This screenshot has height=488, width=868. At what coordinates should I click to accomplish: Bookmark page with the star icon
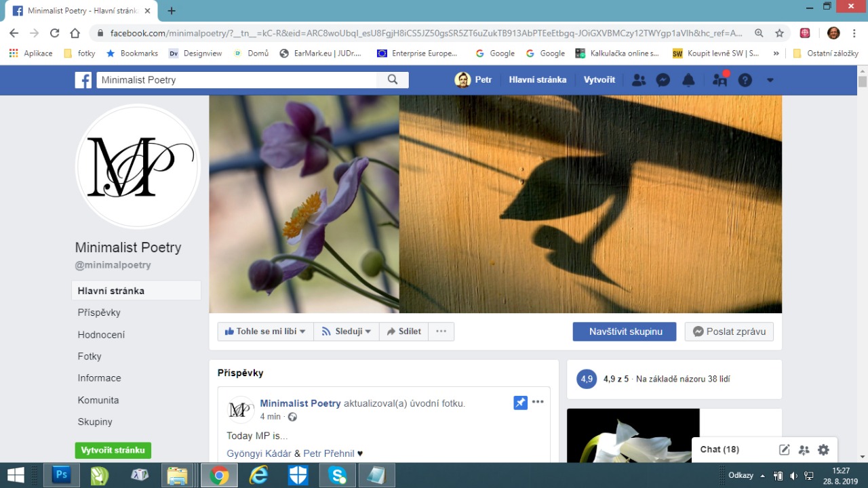pyautogui.click(x=780, y=33)
